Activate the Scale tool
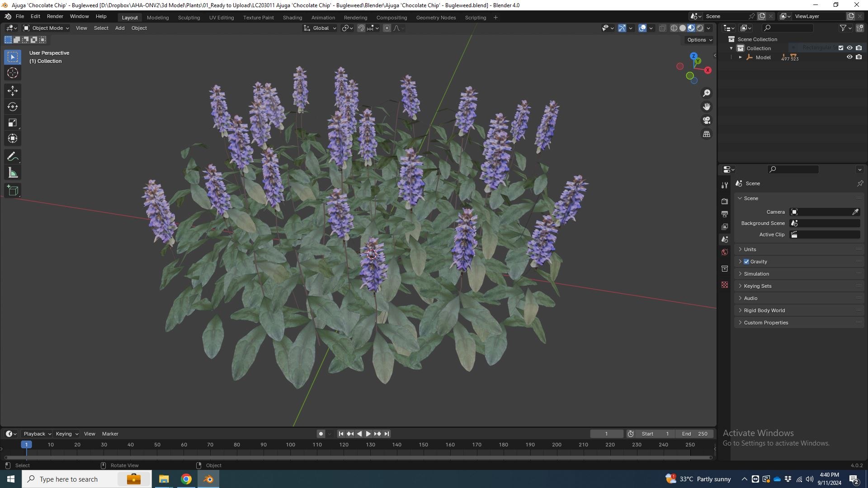868x488 pixels. [13, 122]
